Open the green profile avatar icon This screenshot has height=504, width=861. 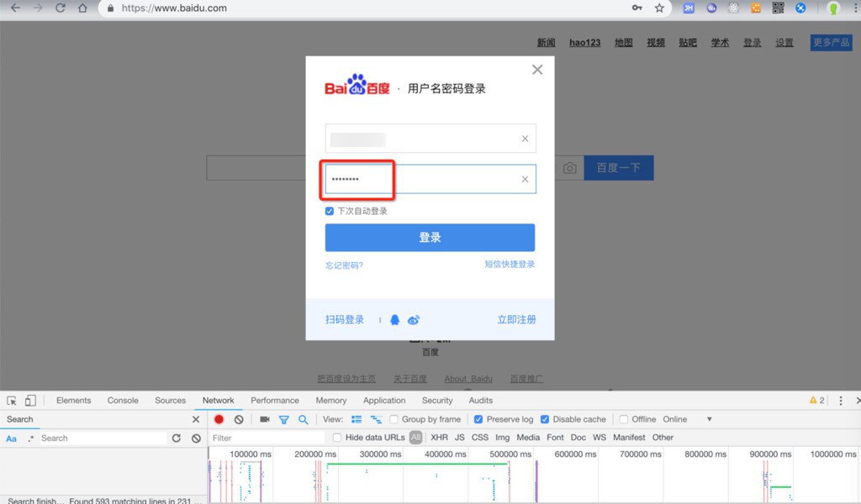[x=833, y=8]
